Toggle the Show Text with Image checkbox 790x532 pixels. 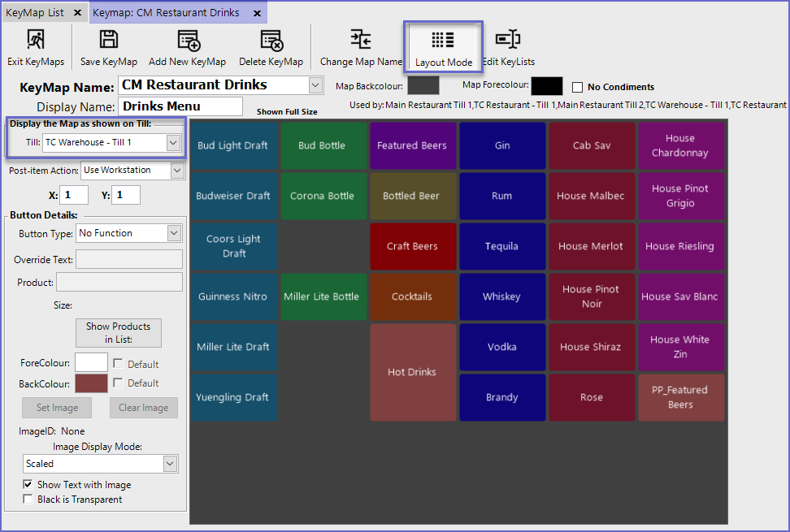pyautogui.click(x=28, y=485)
